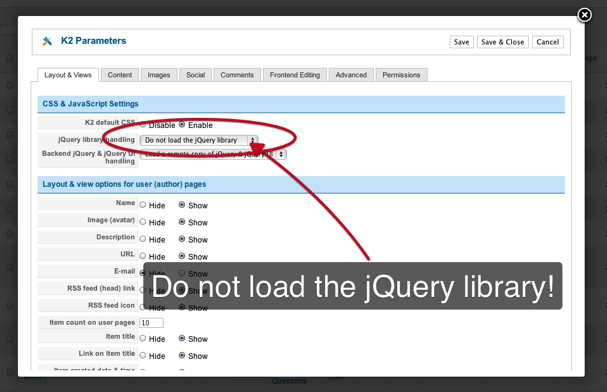
Task: Select Show for URL
Action: coord(182,256)
